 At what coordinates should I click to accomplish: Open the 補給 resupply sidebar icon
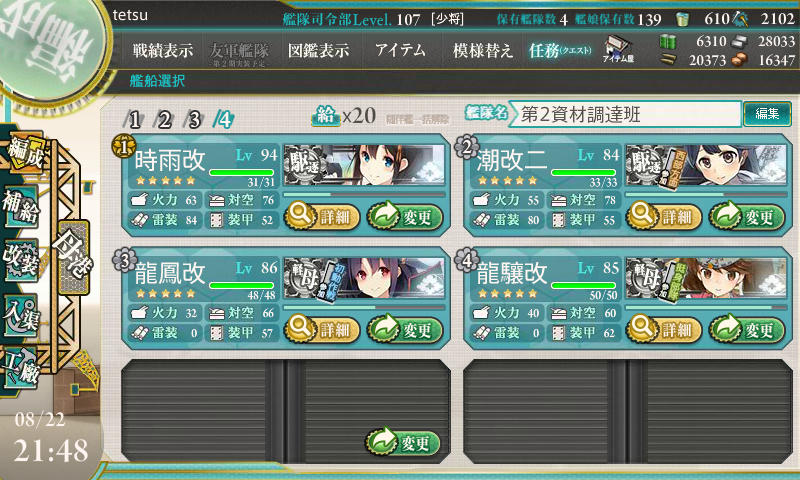pos(20,207)
